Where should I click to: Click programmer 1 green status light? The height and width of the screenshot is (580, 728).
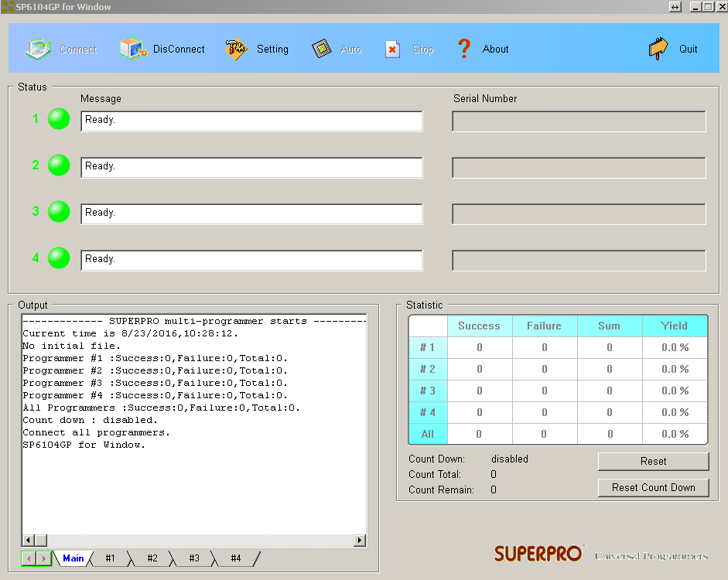pyautogui.click(x=59, y=119)
